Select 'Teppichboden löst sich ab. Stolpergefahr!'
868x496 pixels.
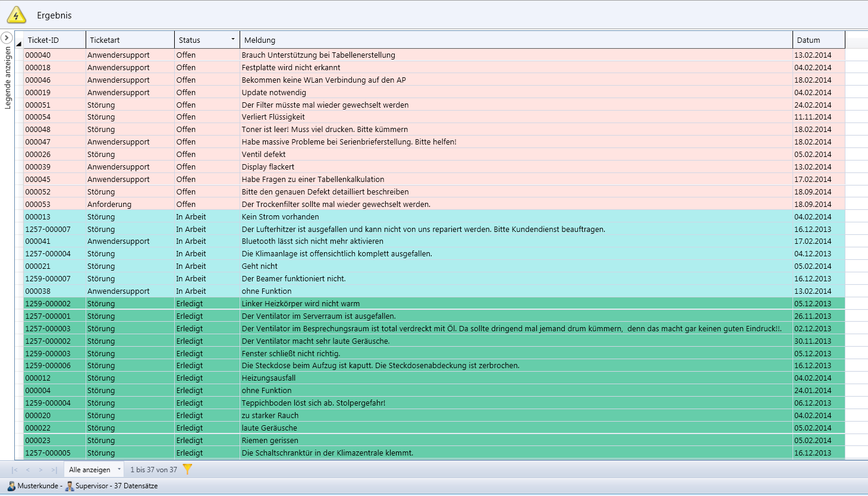(313, 403)
